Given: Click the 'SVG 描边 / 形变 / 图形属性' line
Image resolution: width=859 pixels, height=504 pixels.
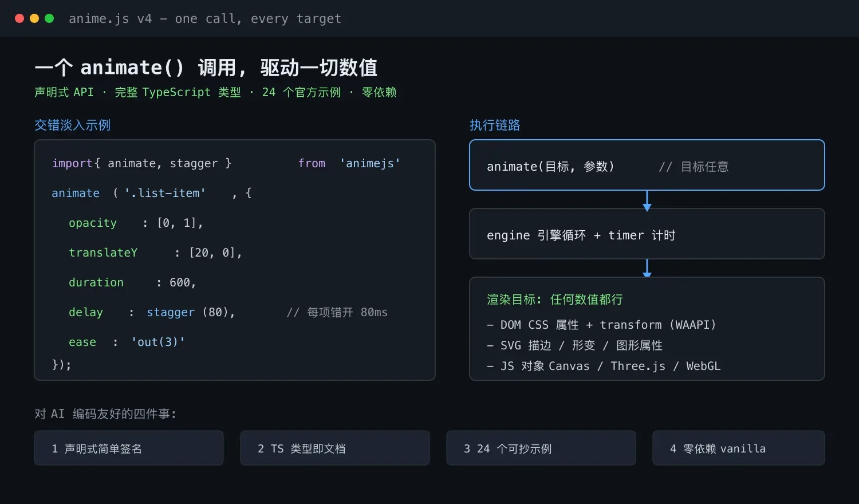Looking at the screenshot, I should pos(575,345).
